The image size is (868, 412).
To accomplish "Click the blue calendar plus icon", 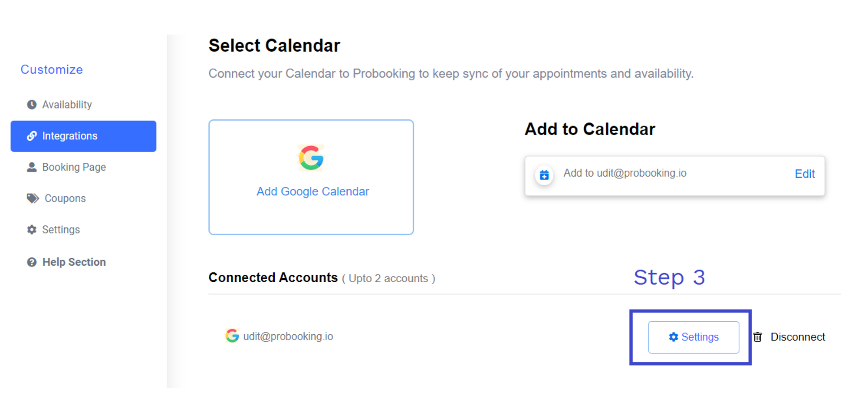I will (544, 175).
